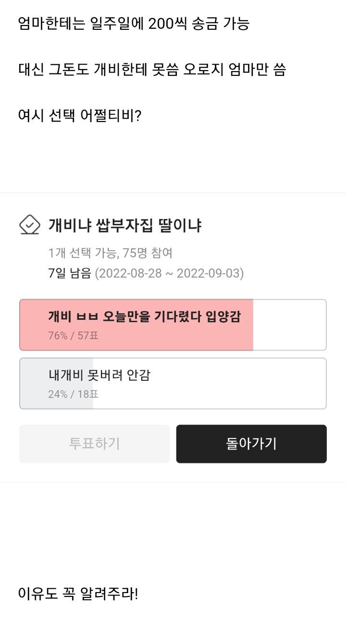This screenshot has height=644, width=346.
Task: Click the poll title '개비냐 쌉부자집 딸이냐'
Action: click(124, 225)
